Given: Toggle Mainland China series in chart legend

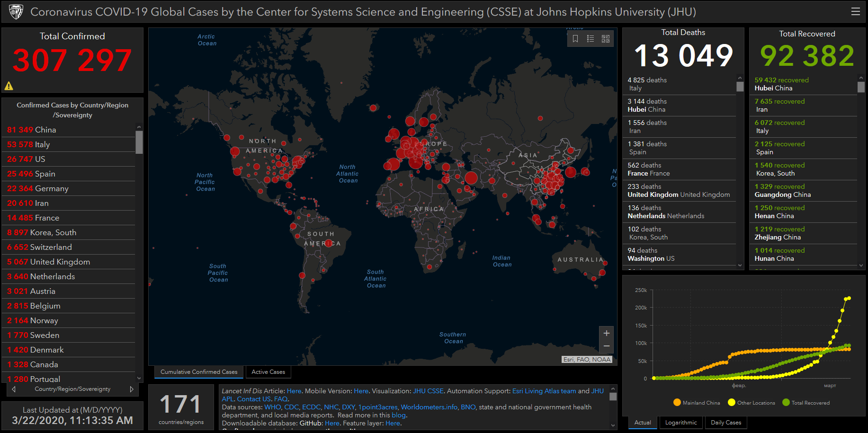Looking at the screenshot, I should click(697, 403).
